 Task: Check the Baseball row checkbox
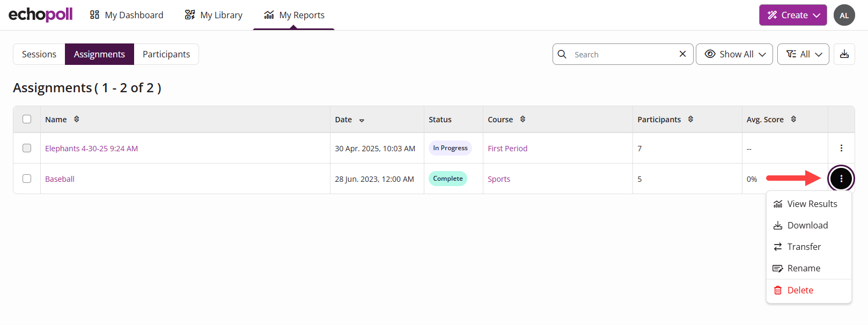click(x=27, y=179)
